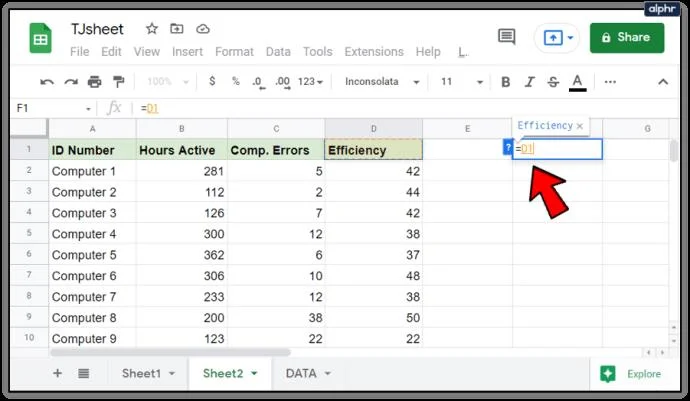Activate the paint format tool
The image size is (690, 401).
click(x=118, y=82)
